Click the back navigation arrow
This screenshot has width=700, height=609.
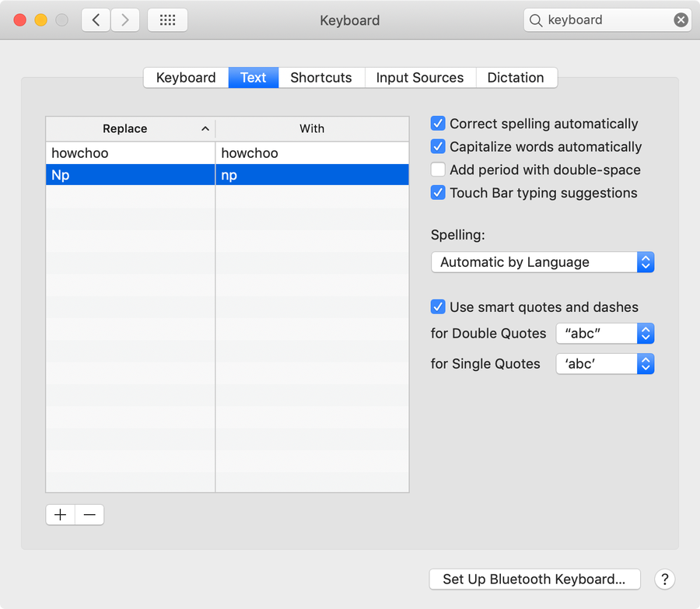[96, 20]
